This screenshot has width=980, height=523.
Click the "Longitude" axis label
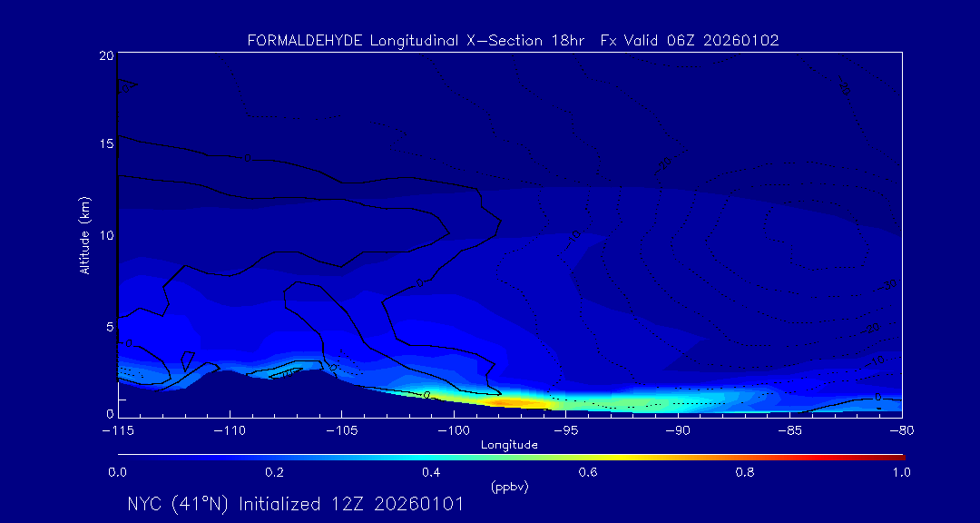(509, 446)
